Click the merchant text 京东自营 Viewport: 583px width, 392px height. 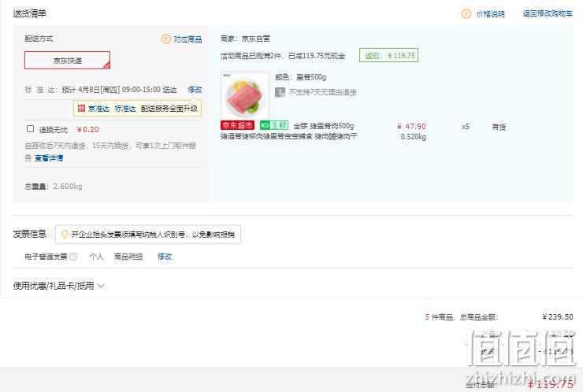(x=256, y=39)
